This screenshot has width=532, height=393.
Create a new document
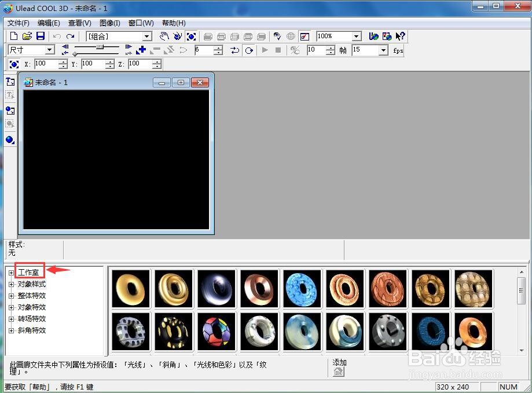point(14,36)
